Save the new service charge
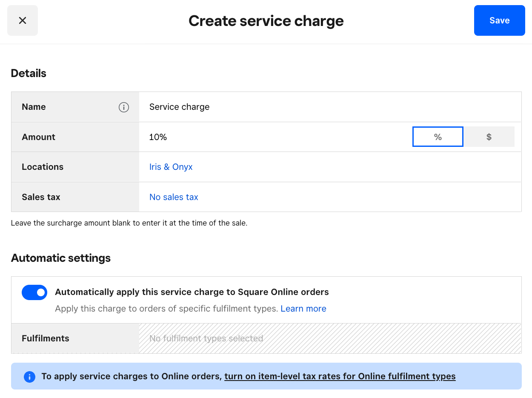Screen dimensions: 532x398 499,20
